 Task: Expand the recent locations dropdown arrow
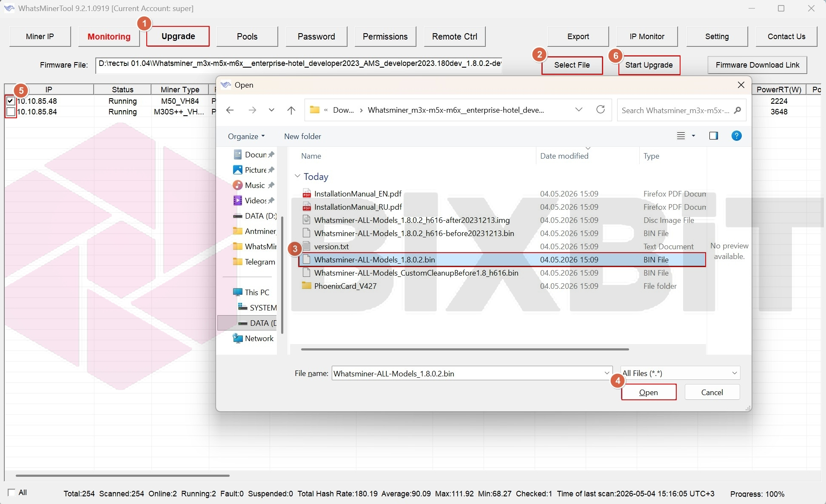(x=271, y=110)
